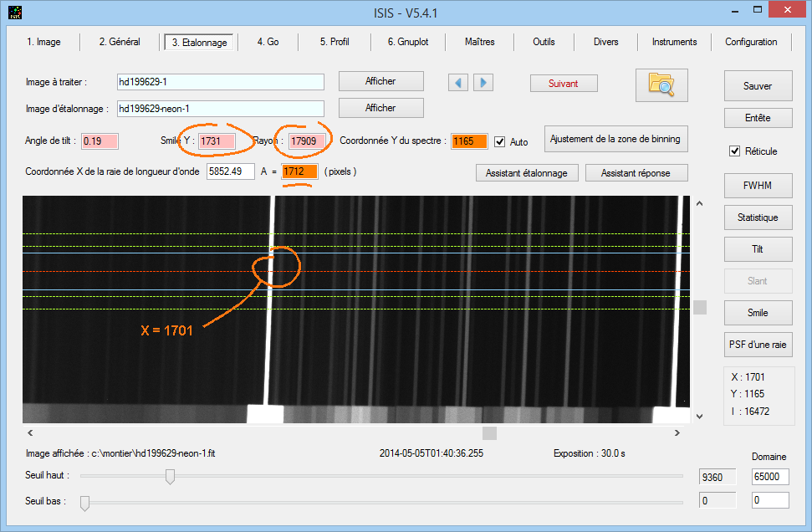
Task: Toggle the Auto checkbox
Action: tap(500, 141)
